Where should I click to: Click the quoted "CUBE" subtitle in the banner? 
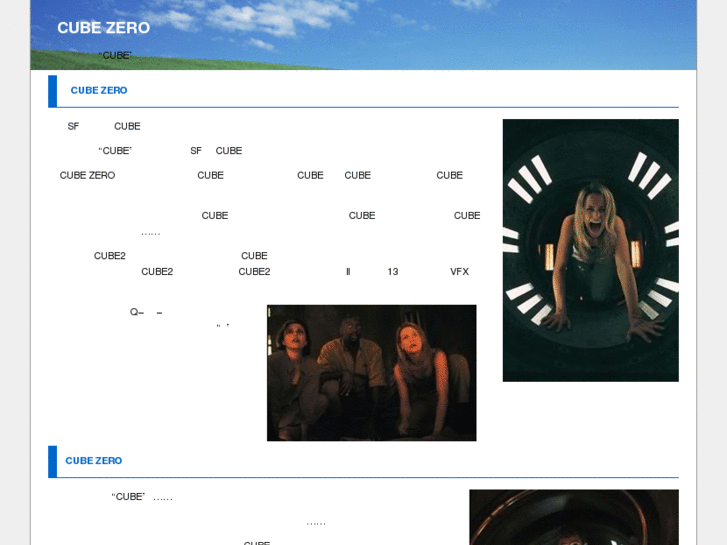(x=115, y=56)
